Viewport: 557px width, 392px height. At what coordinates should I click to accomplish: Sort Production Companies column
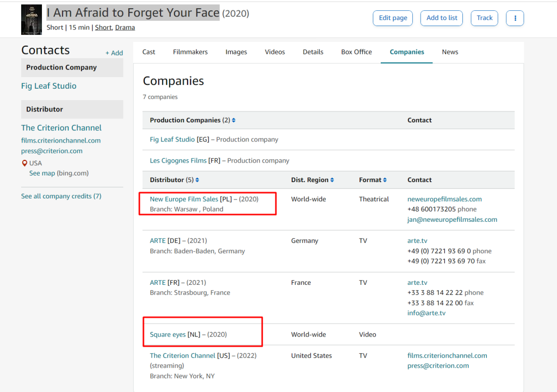click(233, 121)
